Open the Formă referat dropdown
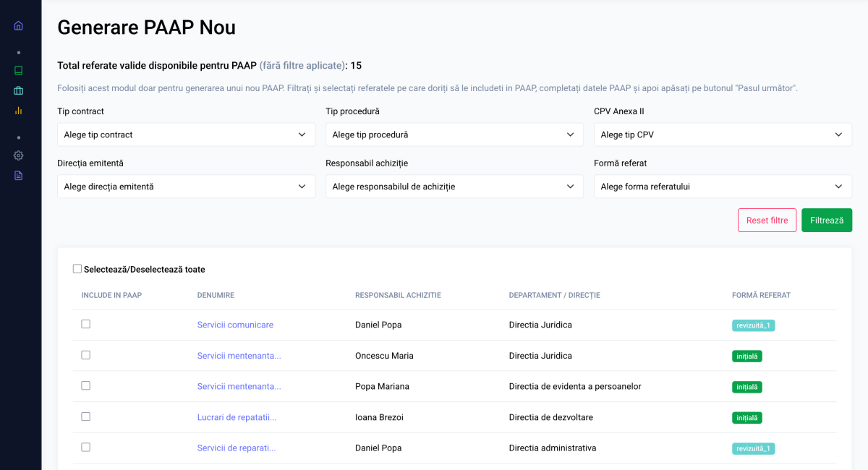 tap(723, 187)
